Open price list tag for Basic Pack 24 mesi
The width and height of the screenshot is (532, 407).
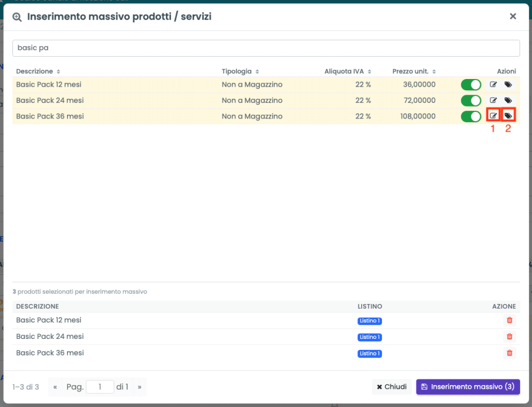coord(508,100)
